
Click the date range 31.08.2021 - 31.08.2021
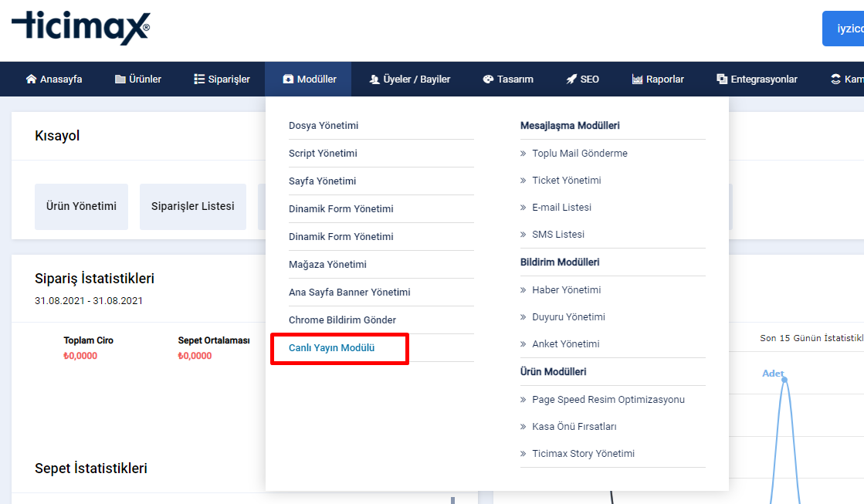pos(89,301)
